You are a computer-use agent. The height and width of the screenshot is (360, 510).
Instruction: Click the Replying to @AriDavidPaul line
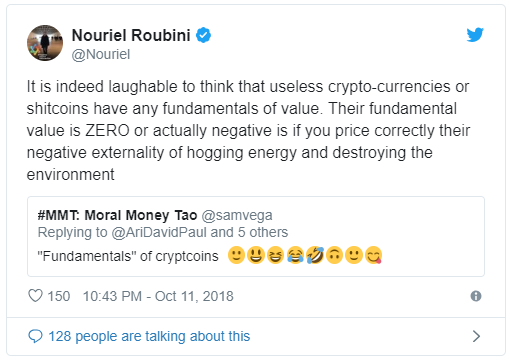click(x=163, y=232)
